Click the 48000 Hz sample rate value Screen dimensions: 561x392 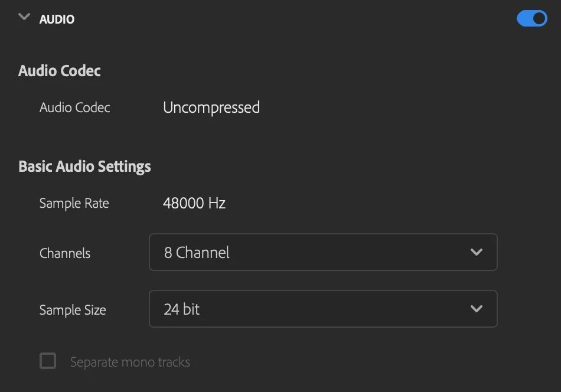[x=194, y=204]
